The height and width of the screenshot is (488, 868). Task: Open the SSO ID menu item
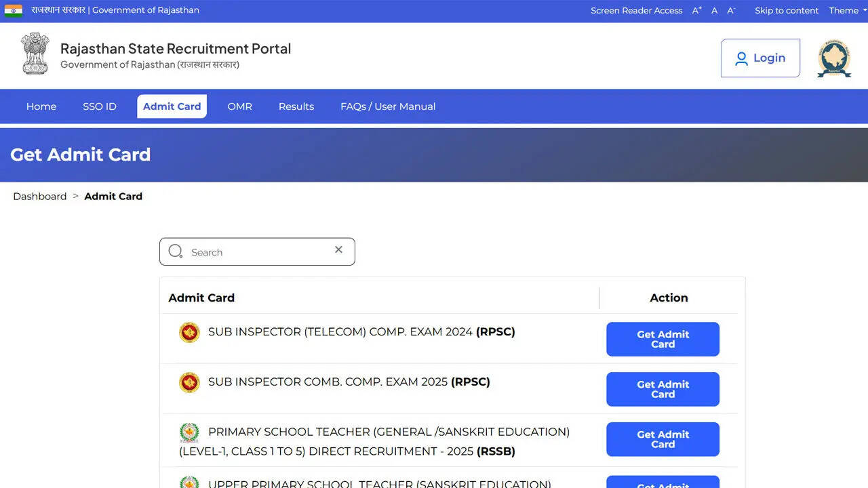[100, 106]
